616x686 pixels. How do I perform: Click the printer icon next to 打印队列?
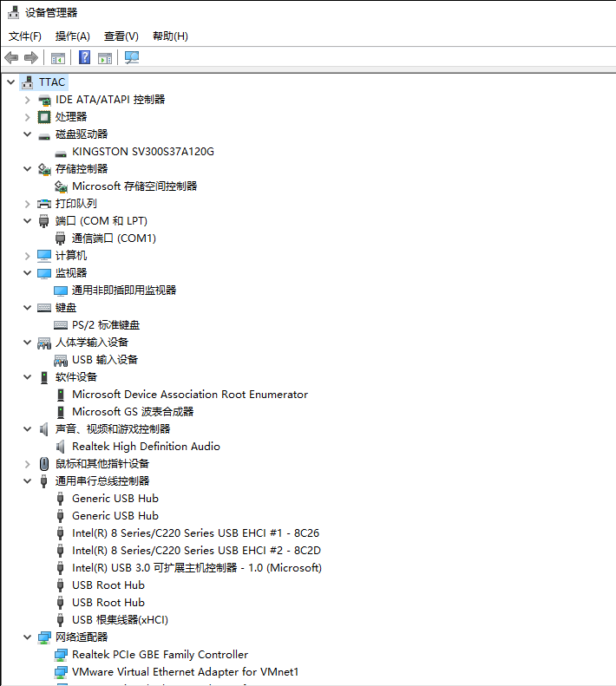click(x=44, y=204)
